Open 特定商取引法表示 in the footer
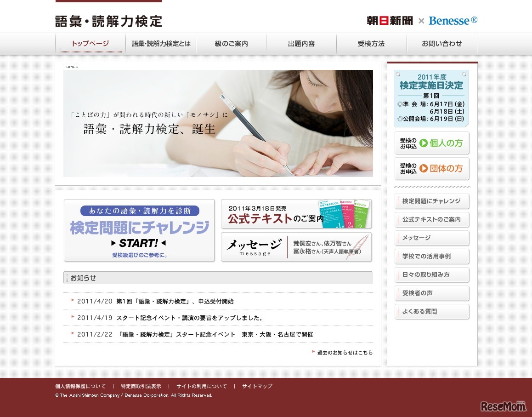This screenshot has height=417, width=532. coord(141,386)
